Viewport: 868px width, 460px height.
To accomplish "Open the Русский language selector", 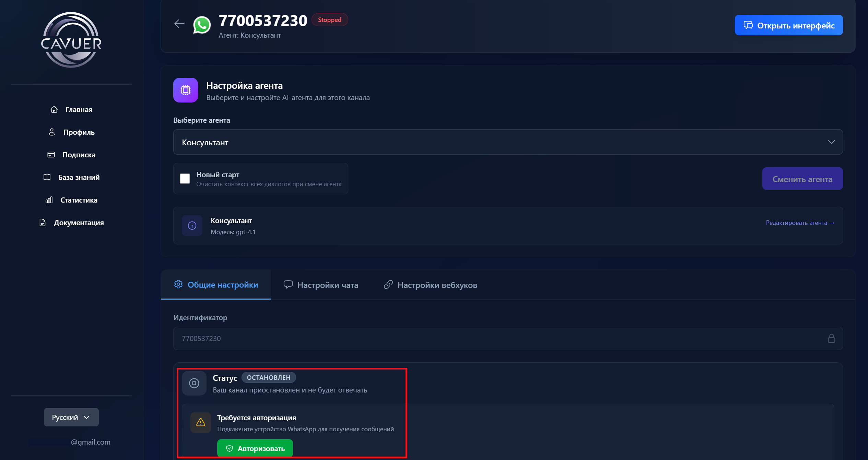I will point(71,417).
